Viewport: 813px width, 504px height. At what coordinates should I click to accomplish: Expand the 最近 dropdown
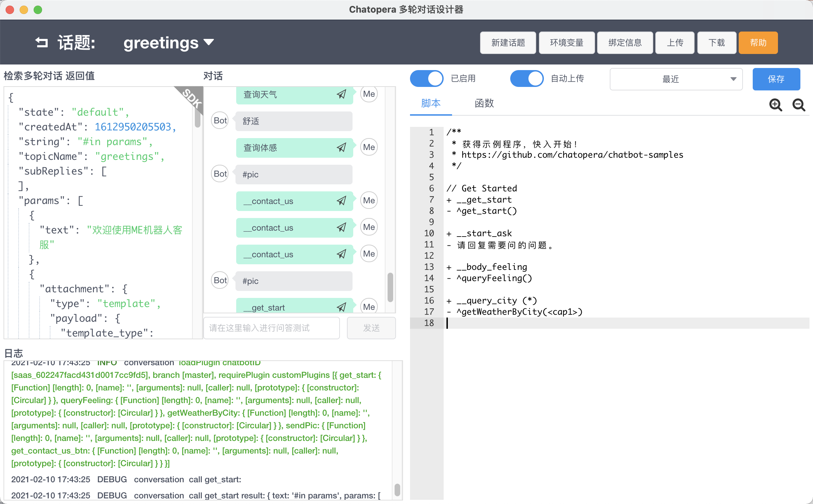click(x=676, y=79)
